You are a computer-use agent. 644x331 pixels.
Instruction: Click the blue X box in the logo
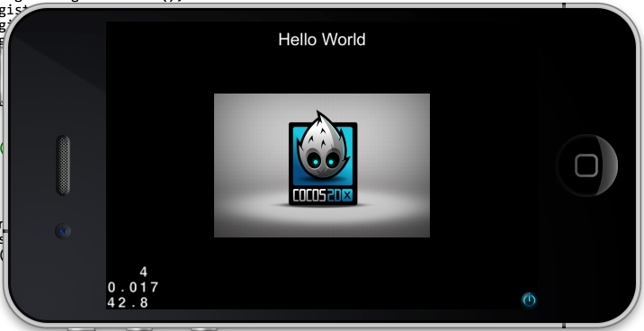coord(347,196)
